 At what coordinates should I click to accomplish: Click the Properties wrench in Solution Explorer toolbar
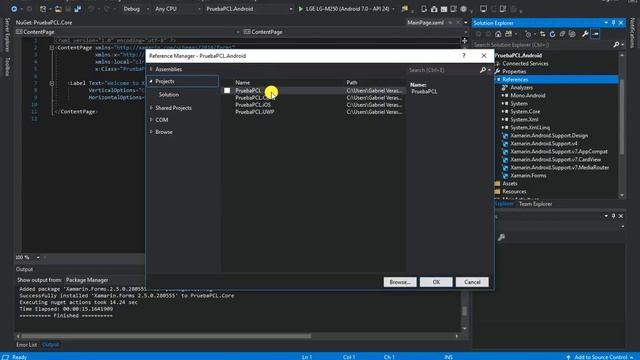pyautogui.click(x=585, y=34)
